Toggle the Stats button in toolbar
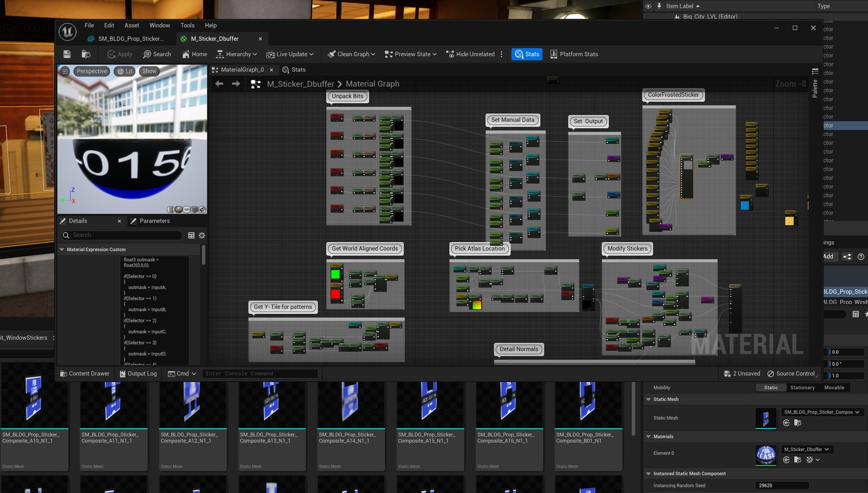Screen dimensions: 868x493 tap(527, 54)
